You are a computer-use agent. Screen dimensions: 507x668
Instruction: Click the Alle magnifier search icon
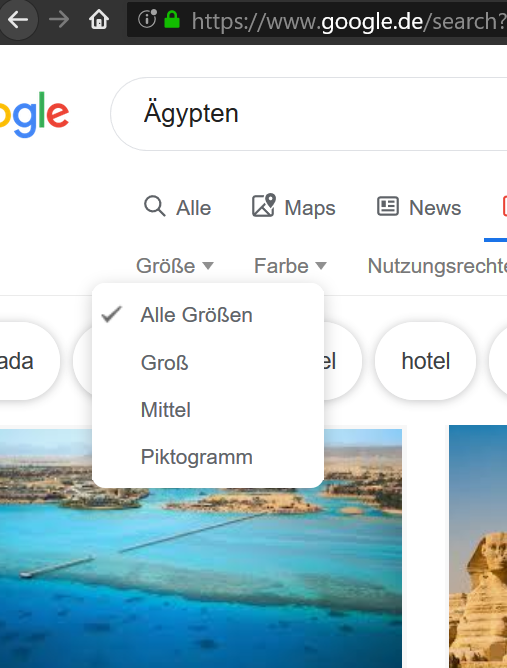pyautogui.click(x=154, y=207)
